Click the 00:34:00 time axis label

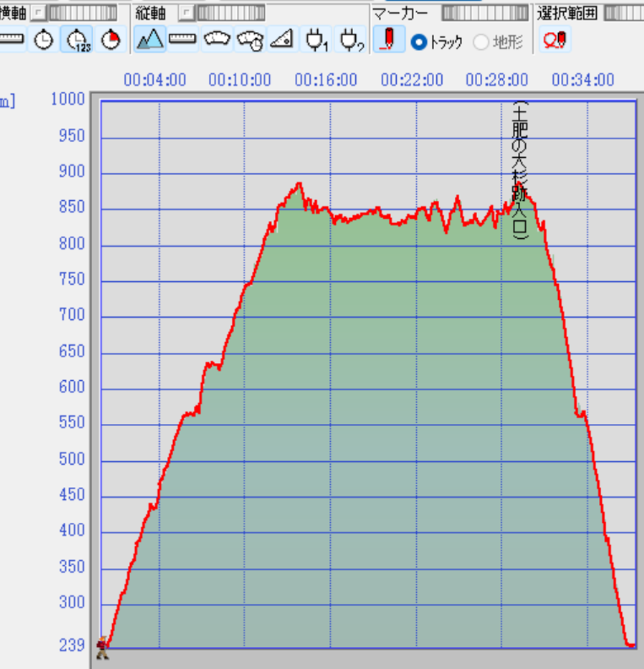(x=583, y=80)
